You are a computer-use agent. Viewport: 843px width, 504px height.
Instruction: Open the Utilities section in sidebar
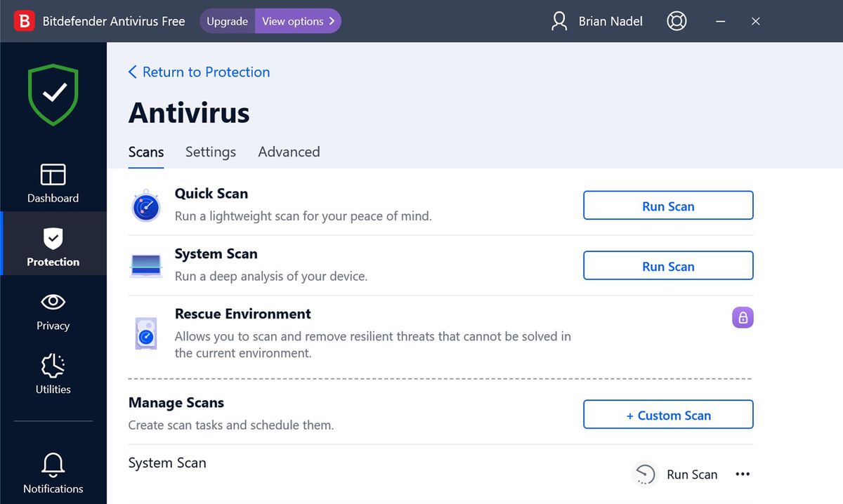click(53, 375)
